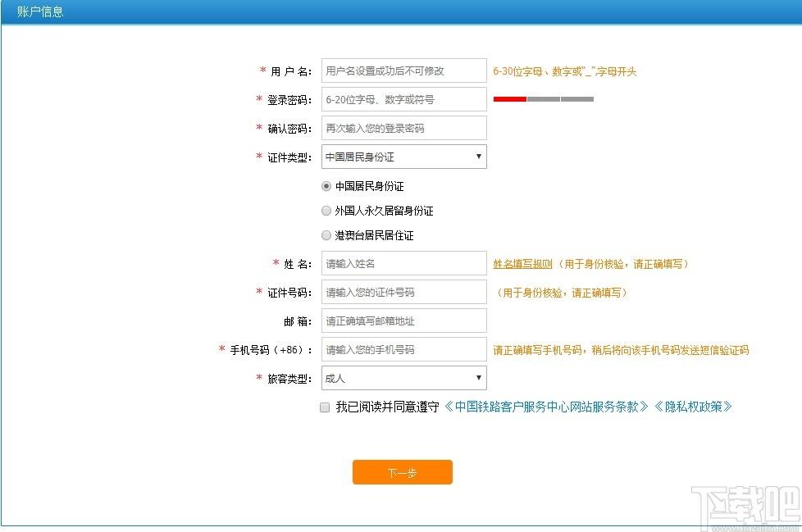802x532 pixels.
Task: Check the 我已阅读并同意遵守 agreement checkbox
Action: click(325, 407)
